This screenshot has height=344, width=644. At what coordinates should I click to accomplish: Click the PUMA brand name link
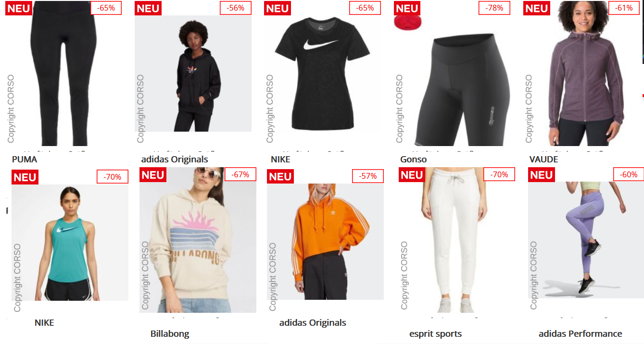coord(25,160)
